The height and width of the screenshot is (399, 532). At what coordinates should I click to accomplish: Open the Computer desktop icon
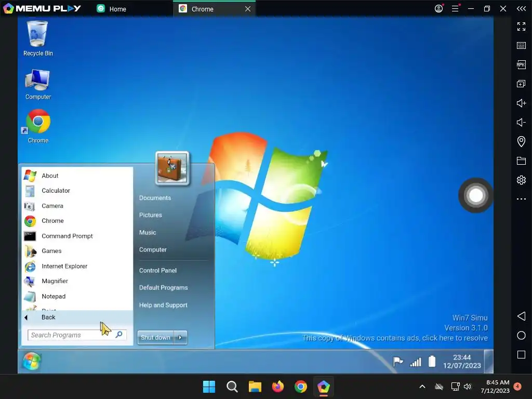coord(37,85)
